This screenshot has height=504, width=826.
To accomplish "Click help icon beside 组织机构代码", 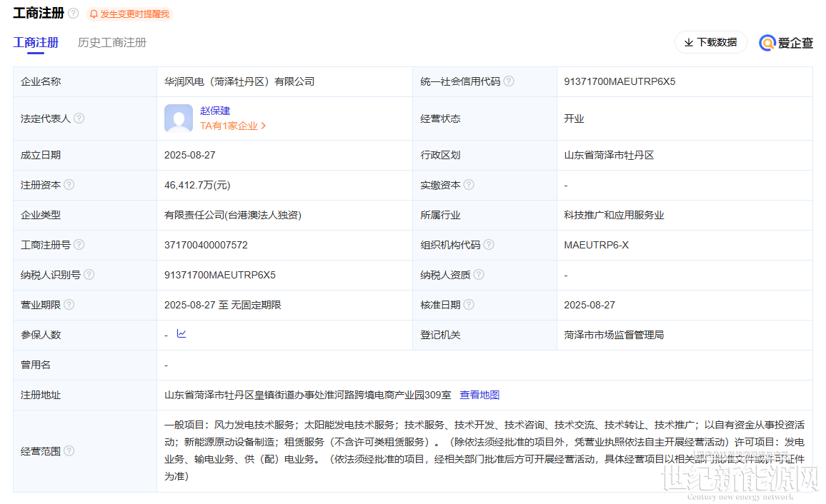I will (489, 245).
